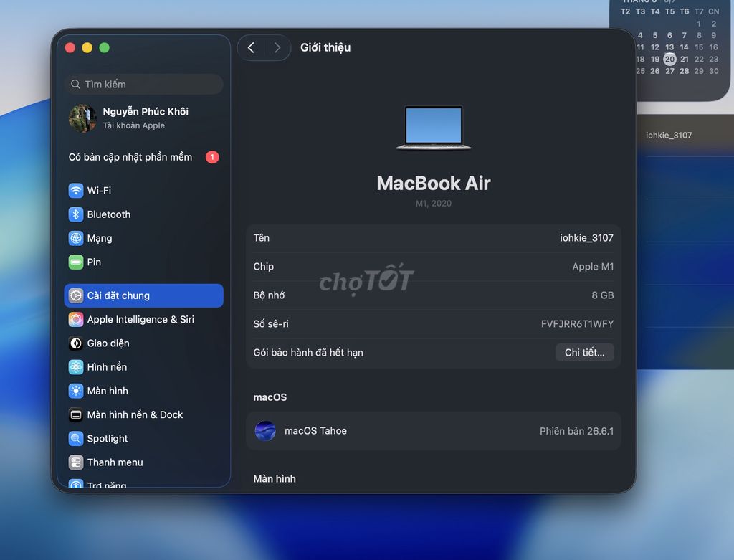
Task: Click the Màn hình section heading
Action: pyautogui.click(x=275, y=478)
